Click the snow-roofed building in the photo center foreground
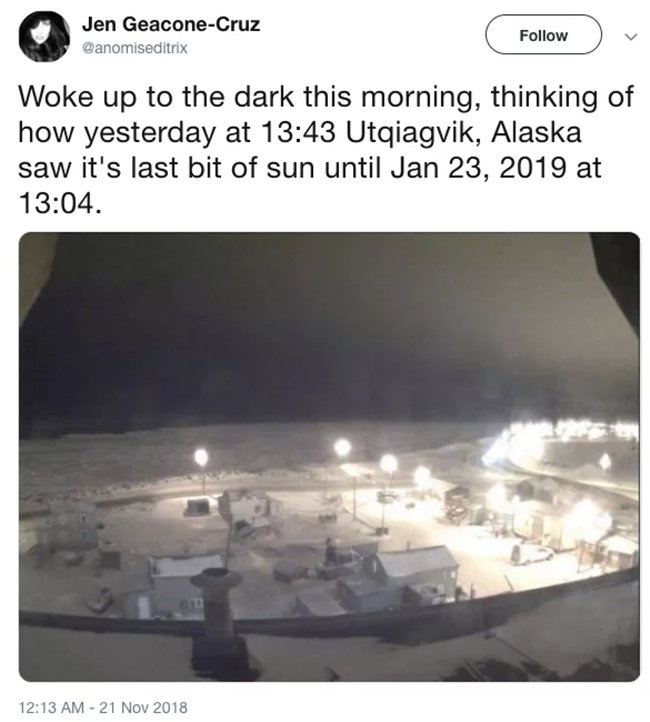The width and height of the screenshot is (650, 722). click(414, 571)
